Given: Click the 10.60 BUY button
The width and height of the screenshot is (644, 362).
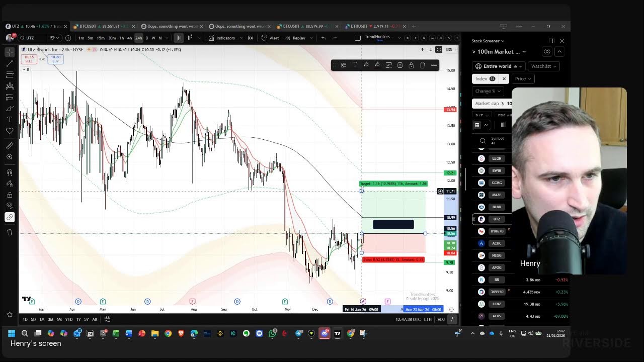Looking at the screenshot, I should click(x=55, y=59).
